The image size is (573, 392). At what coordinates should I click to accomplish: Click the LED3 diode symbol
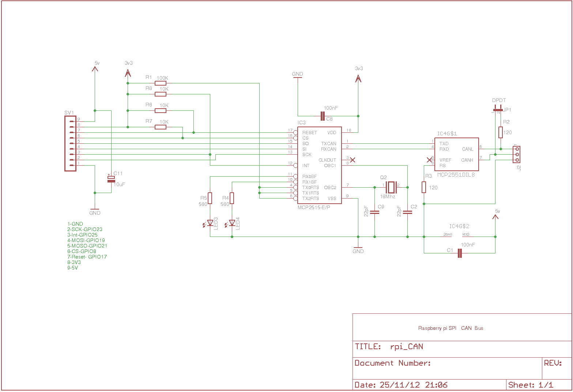click(210, 222)
